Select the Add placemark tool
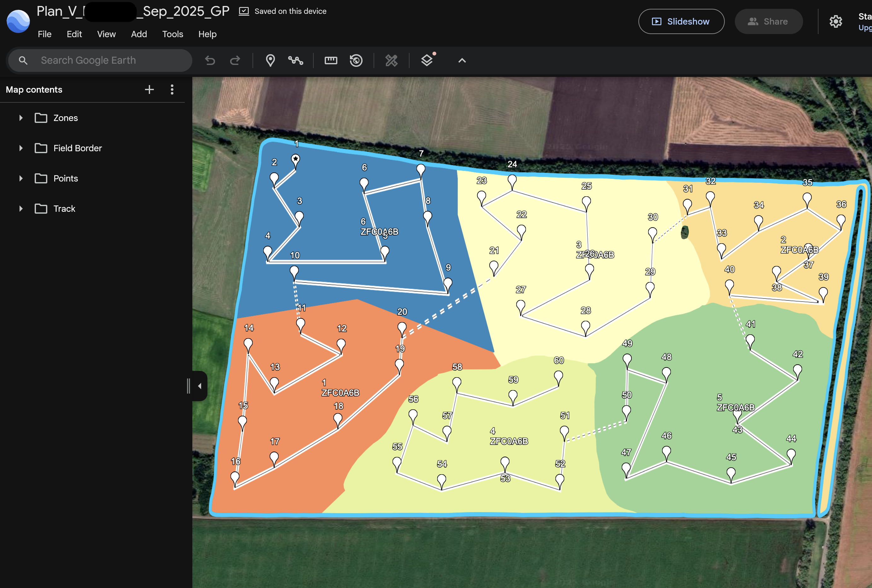872x588 pixels. pos(270,60)
